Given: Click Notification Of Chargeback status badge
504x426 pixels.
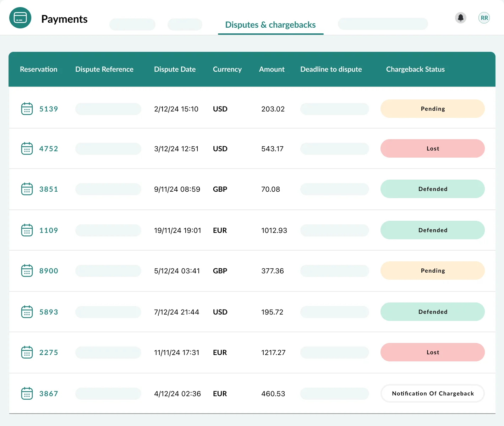Looking at the screenshot, I should [x=432, y=393].
